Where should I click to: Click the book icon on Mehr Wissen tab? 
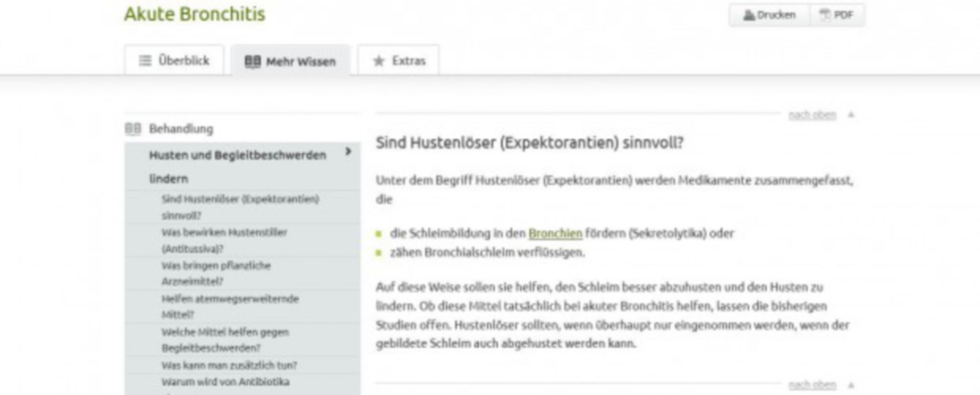[x=252, y=62]
